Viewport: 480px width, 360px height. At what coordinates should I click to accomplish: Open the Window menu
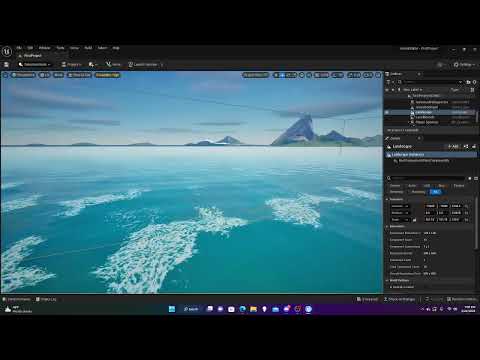pos(44,48)
